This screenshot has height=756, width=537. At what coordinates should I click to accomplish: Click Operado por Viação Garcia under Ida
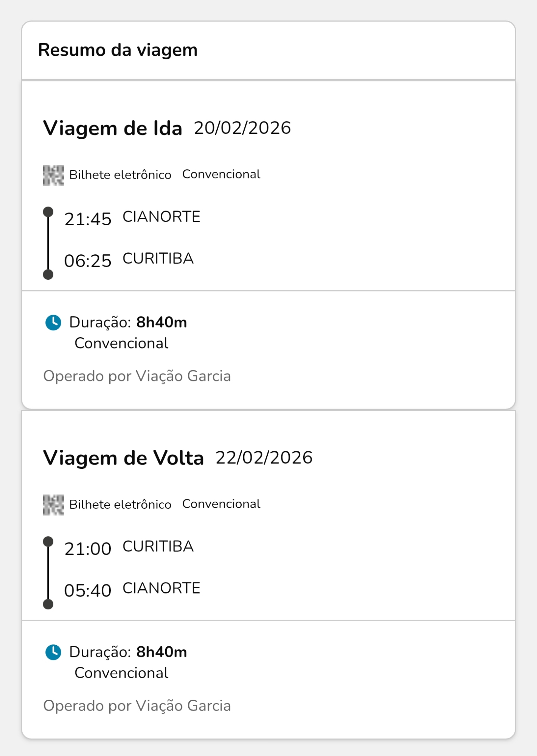point(137,376)
